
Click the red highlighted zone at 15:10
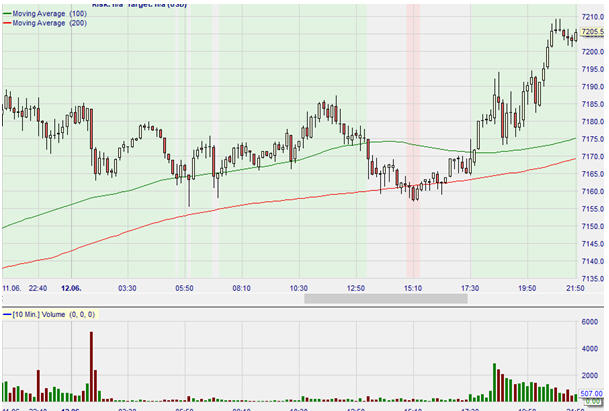413,141
